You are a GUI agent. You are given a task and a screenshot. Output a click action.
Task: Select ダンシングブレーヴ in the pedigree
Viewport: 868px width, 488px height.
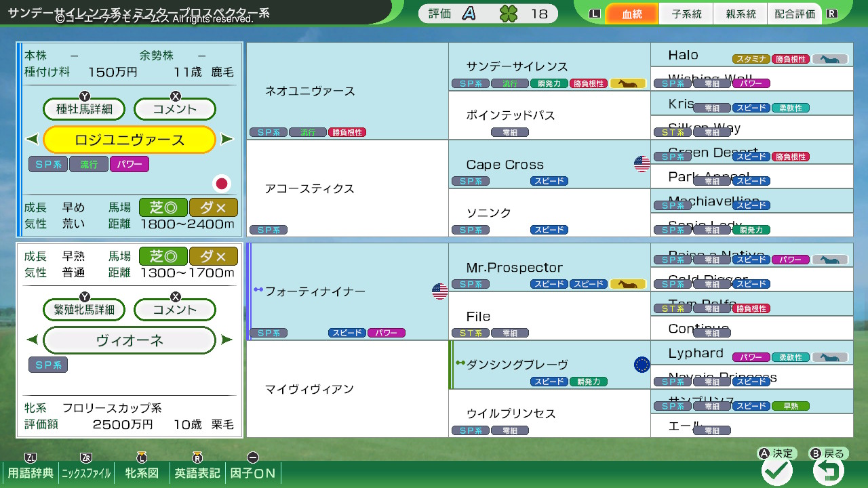(549, 365)
